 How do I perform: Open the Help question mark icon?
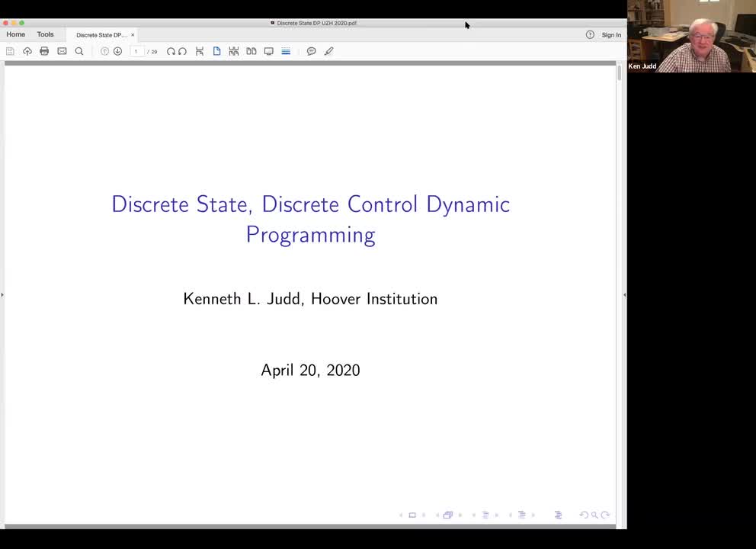point(590,35)
